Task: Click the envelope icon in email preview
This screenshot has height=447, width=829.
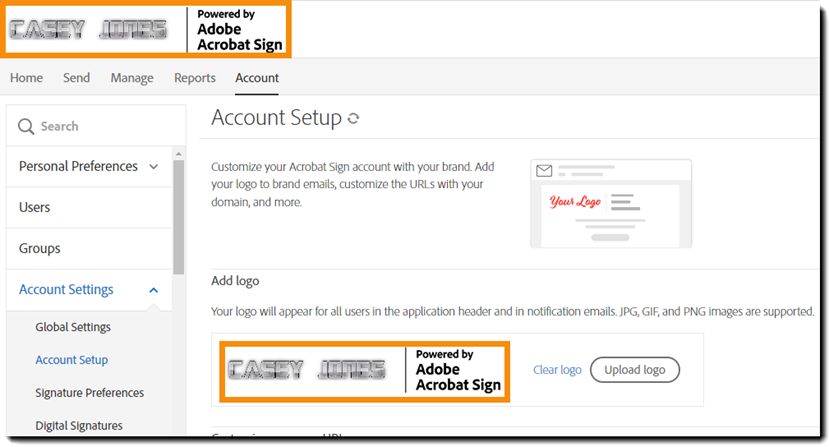Action: tap(544, 170)
